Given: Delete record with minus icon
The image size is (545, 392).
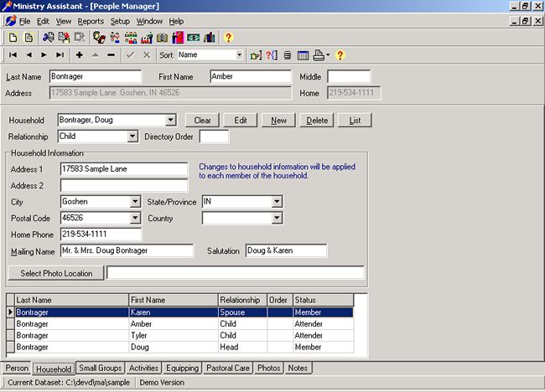Looking at the screenshot, I should click(x=111, y=54).
